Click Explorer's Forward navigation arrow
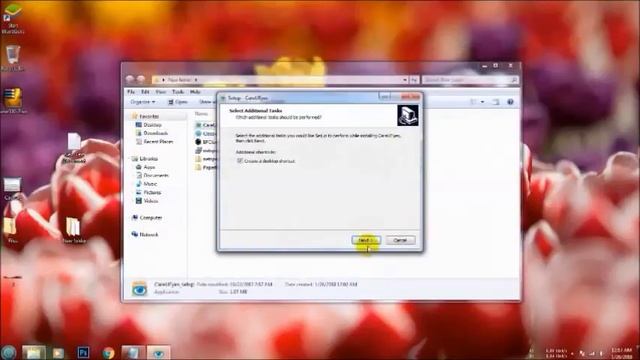The height and width of the screenshot is (360, 640). [x=141, y=79]
